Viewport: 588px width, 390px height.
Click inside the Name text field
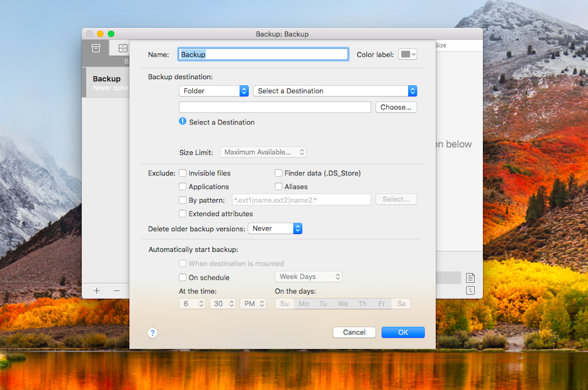click(262, 54)
